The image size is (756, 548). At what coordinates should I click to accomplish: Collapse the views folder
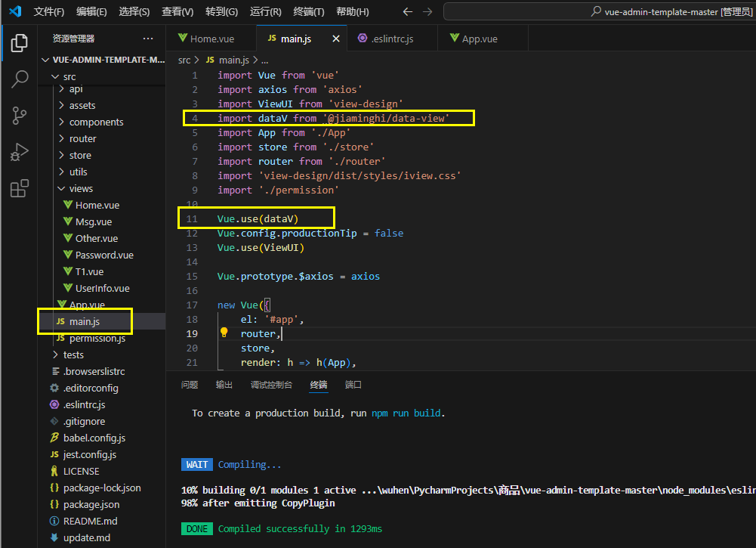pyautogui.click(x=80, y=188)
